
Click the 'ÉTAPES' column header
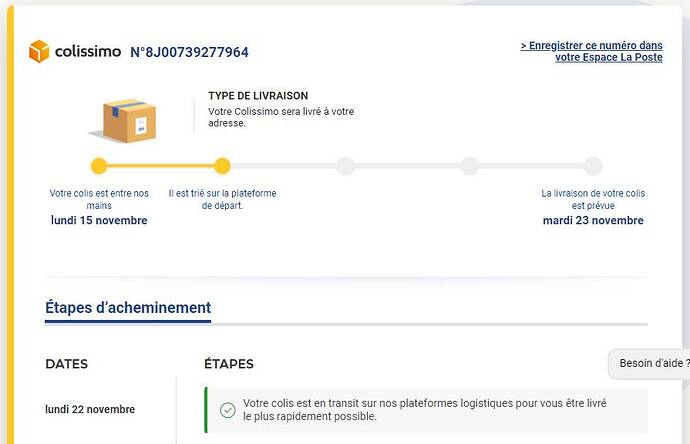click(x=229, y=364)
